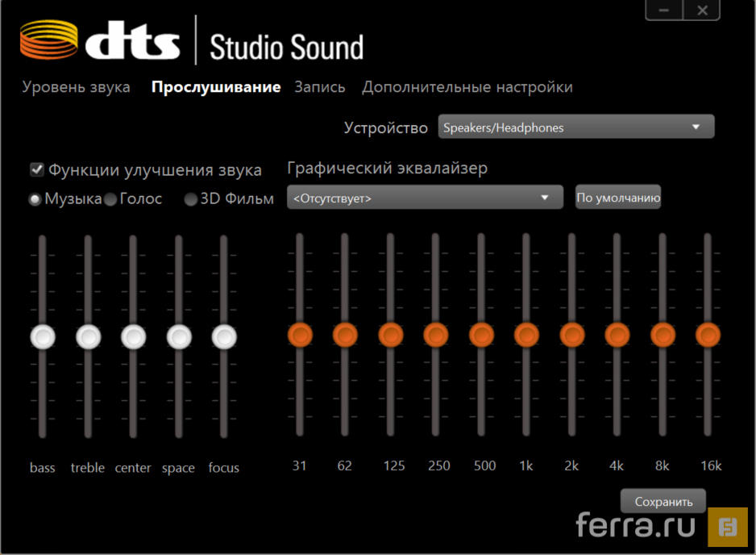The image size is (756, 555).
Task: Click the 8k equalizer knob
Action: 663,335
